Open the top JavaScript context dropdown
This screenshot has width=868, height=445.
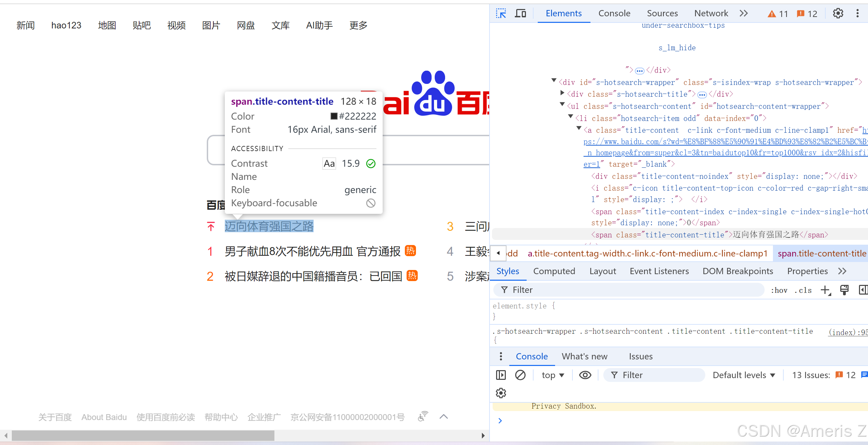[x=553, y=375]
